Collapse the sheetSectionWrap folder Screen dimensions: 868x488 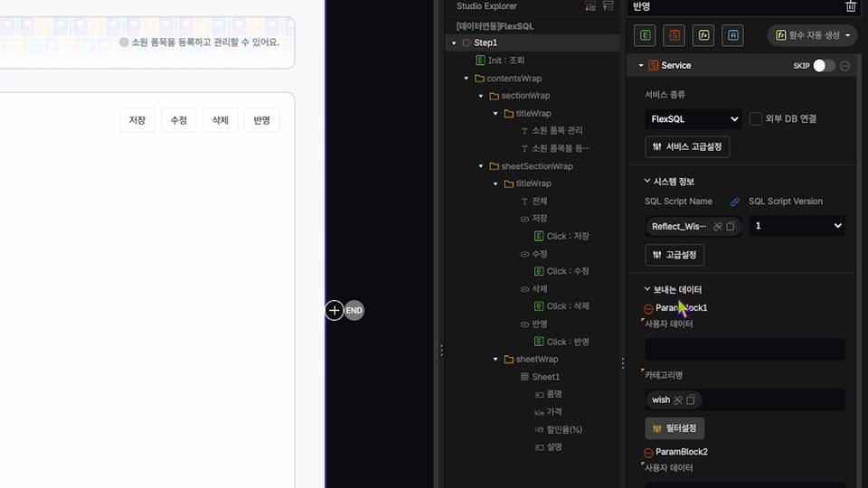tap(480, 166)
